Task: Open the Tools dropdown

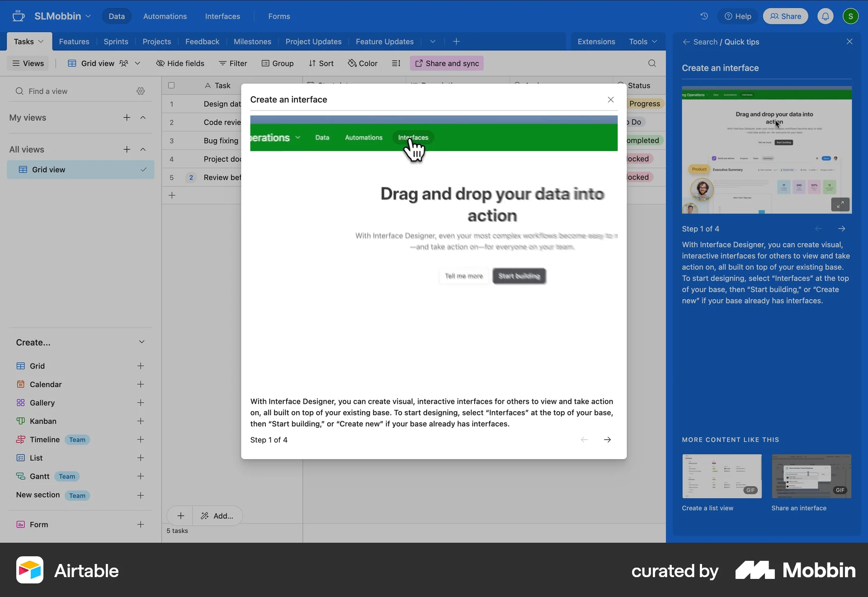Action: tap(643, 41)
